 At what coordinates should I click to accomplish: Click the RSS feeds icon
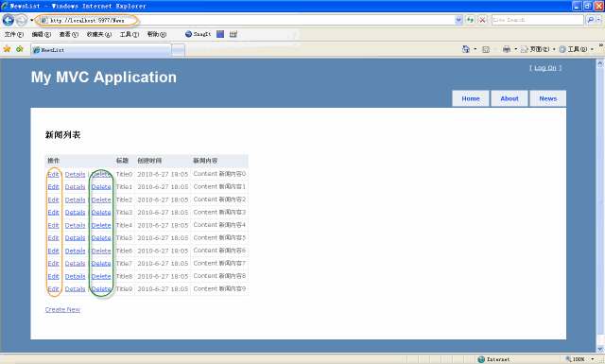point(486,49)
